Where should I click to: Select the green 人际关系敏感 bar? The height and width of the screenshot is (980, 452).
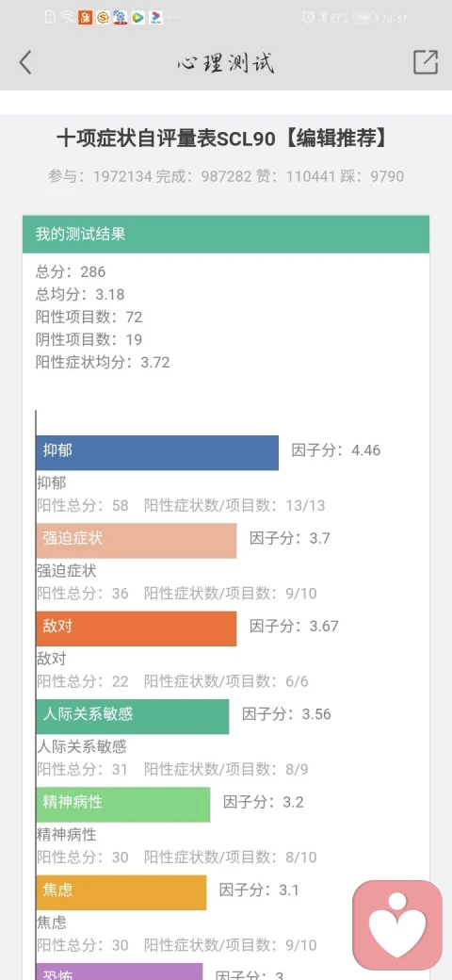[133, 716]
